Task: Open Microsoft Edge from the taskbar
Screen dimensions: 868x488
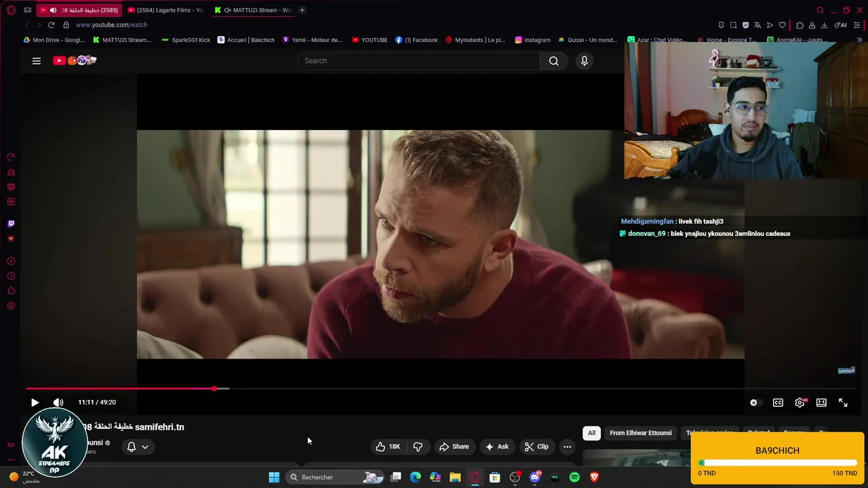Action: [x=416, y=477]
